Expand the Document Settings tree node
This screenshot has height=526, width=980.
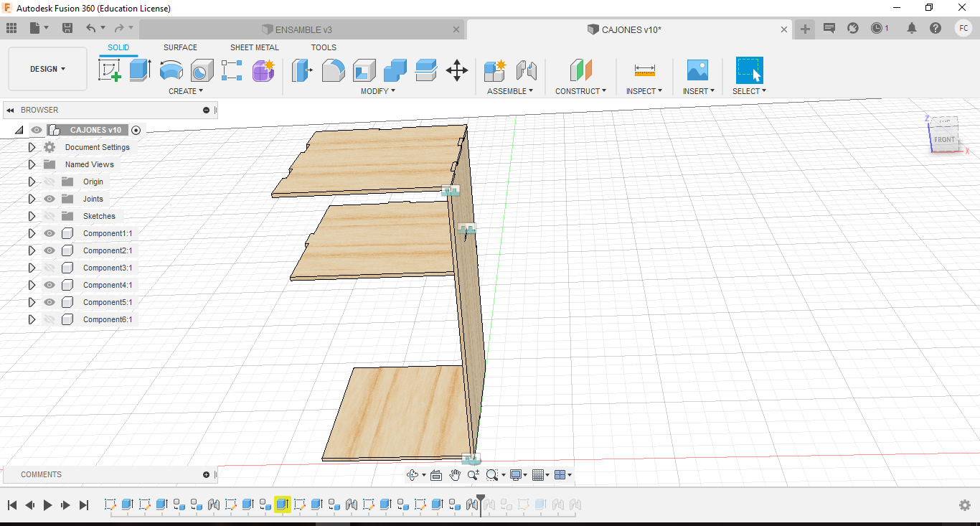point(32,147)
